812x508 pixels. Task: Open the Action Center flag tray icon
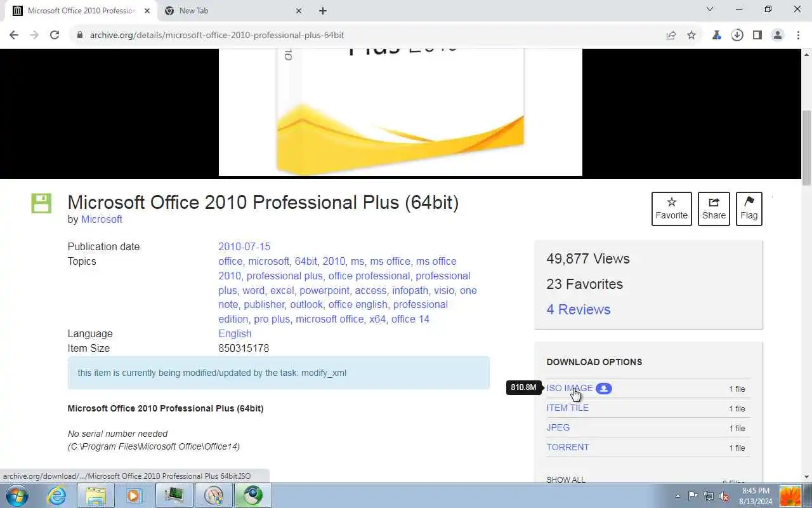[693, 496]
